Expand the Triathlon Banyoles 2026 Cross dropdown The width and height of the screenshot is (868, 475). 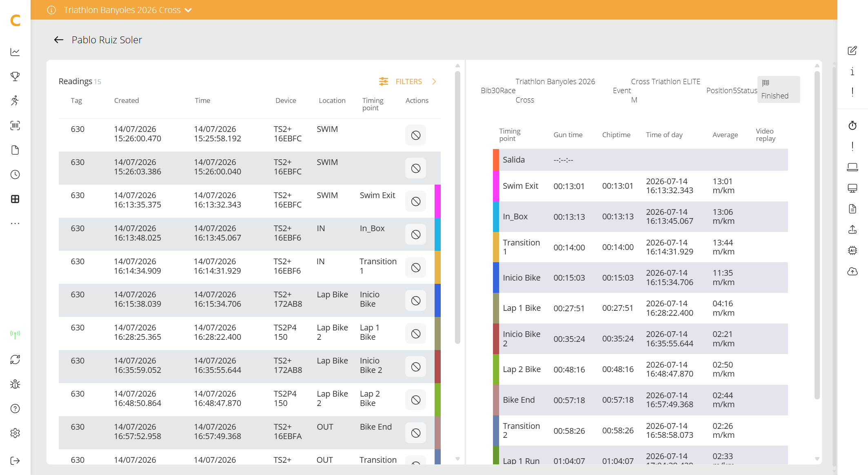(x=188, y=10)
